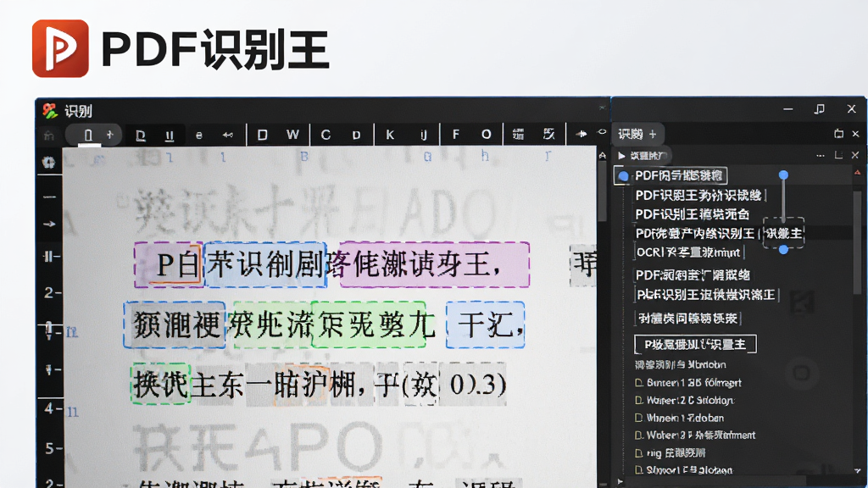Viewport: 868px width, 488px height.
Task: Select the row beginning with OCR
Action: pyautogui.click(x=688, y=252)
